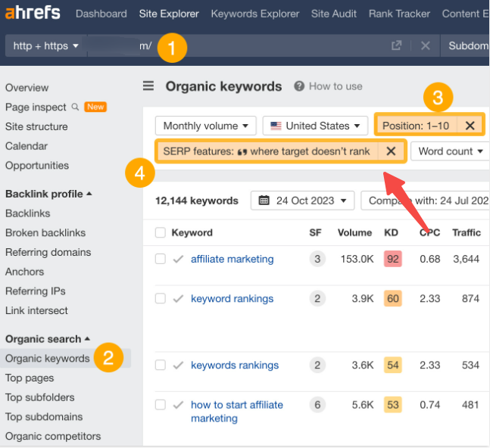Open Organic competitors report
Viewport: 490px width, 448px height.
tap(53, 436)
